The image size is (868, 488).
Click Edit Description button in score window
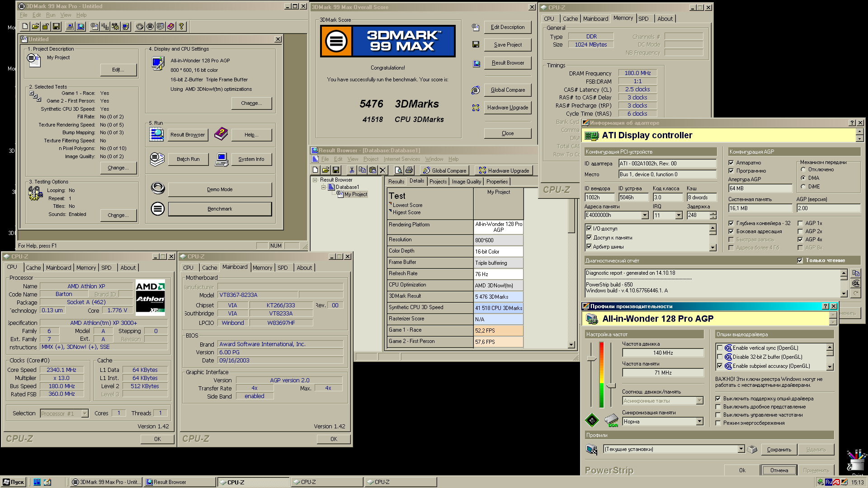click(x=508, y=27)
